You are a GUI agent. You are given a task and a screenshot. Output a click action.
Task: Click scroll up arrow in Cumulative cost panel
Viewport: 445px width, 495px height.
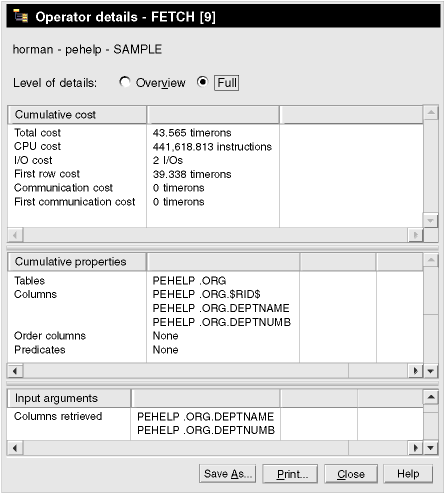431,113
